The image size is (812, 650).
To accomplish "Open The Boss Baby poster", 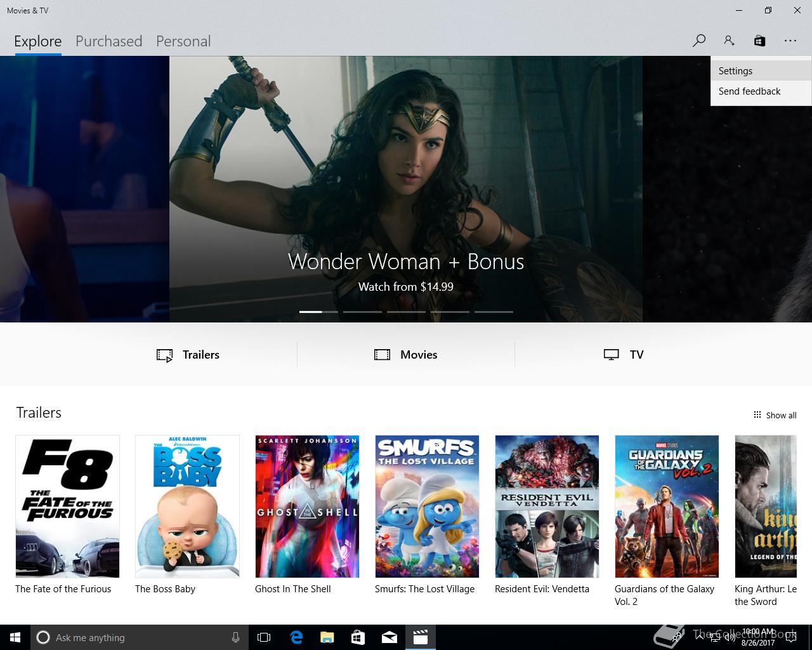I will pos(187,507).
